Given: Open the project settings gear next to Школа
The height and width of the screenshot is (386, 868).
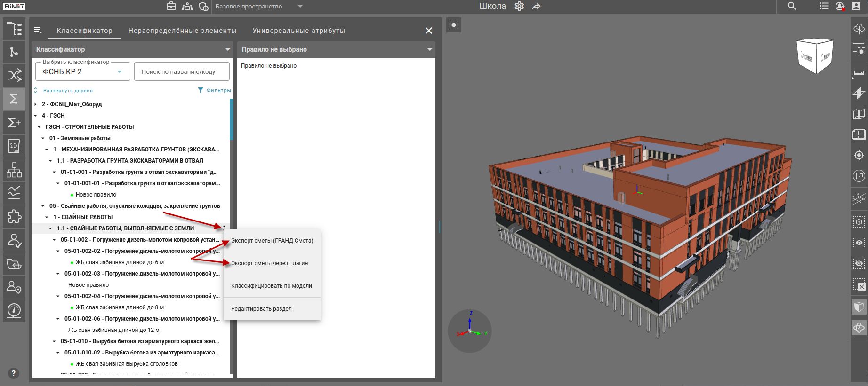Looking at the screenshot, I should (519, 6).
